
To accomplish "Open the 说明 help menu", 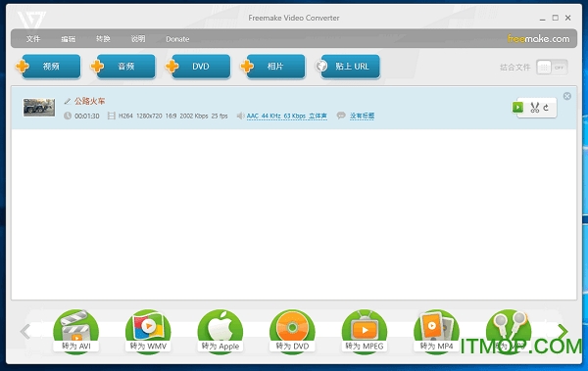I will (x=138, y=38).
